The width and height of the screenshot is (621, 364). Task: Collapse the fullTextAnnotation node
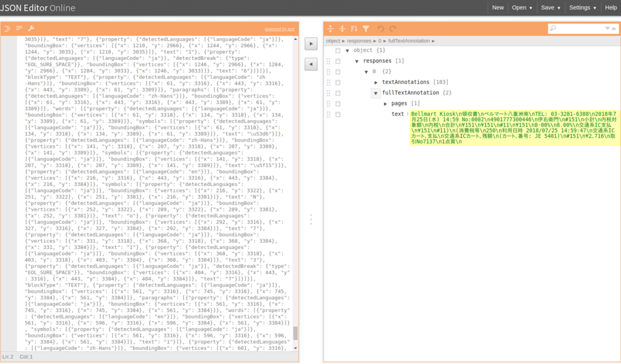tap(376, 93)
